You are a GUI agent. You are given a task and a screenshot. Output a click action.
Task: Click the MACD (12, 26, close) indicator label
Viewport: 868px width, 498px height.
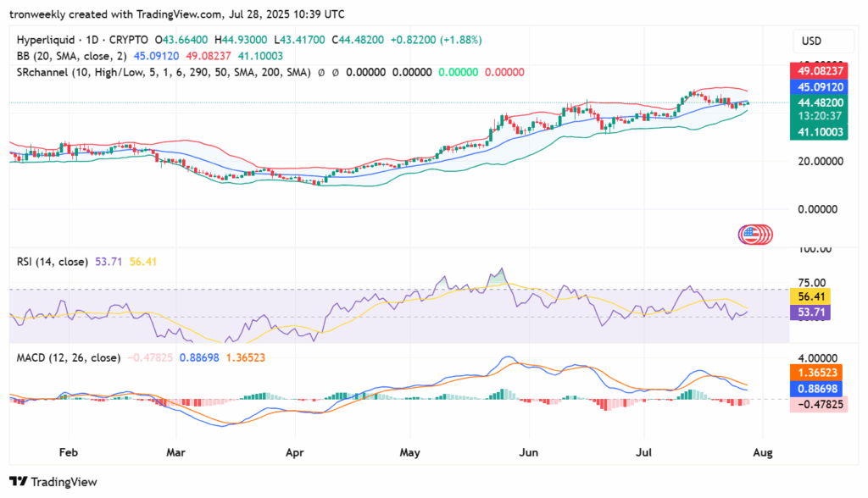68,358
